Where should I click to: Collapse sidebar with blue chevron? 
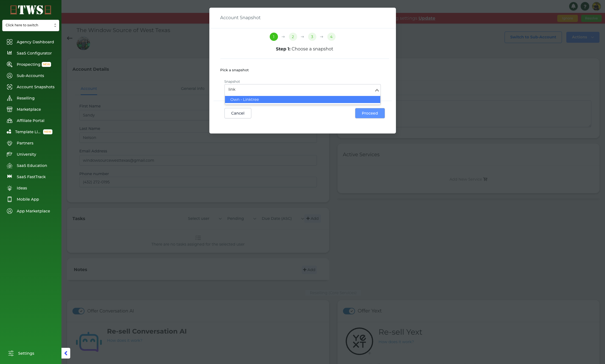(66, 353)
